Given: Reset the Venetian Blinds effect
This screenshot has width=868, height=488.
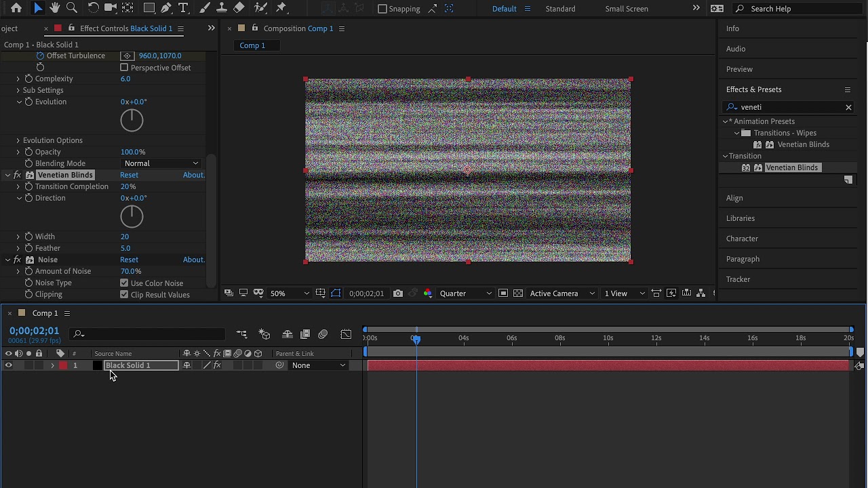Looking at the screenshot, I should [x=129, y=175].
